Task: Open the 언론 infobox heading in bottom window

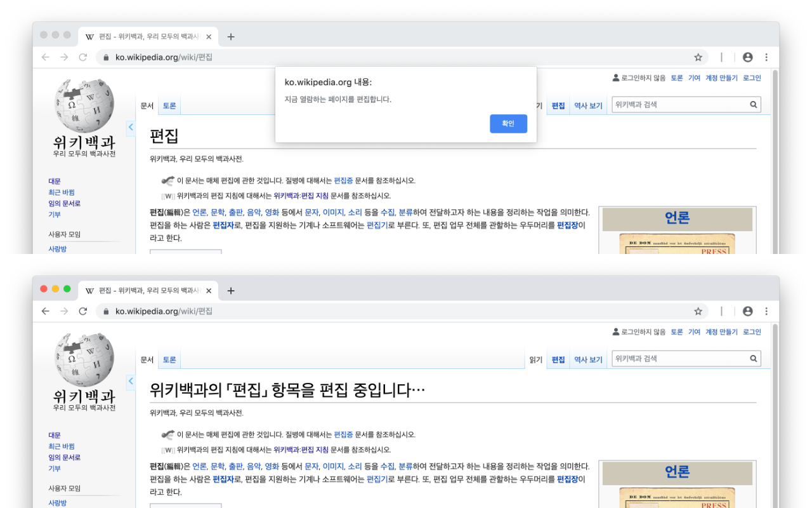Action: click(677, 472)
